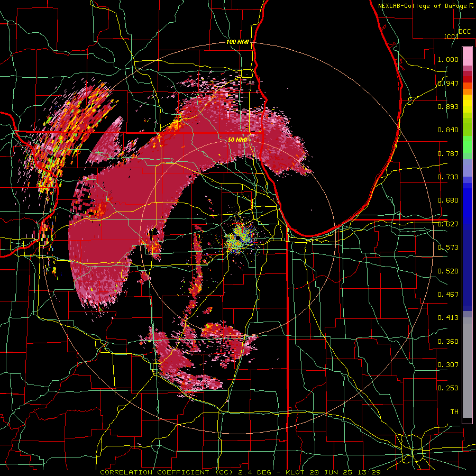Viewport: 476px width, 476px height.
Task: Select the 0.627 legend value
Action: pos(448,224)
